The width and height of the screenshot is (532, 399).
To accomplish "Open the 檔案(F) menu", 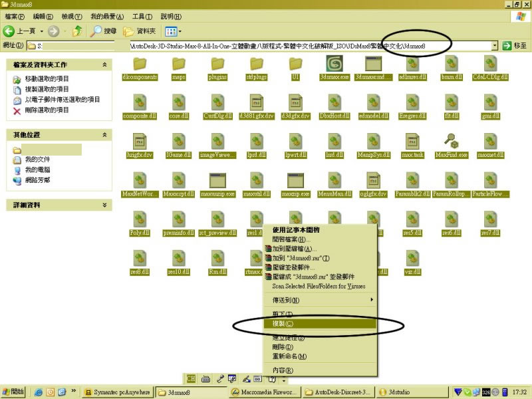I will 15,16.
